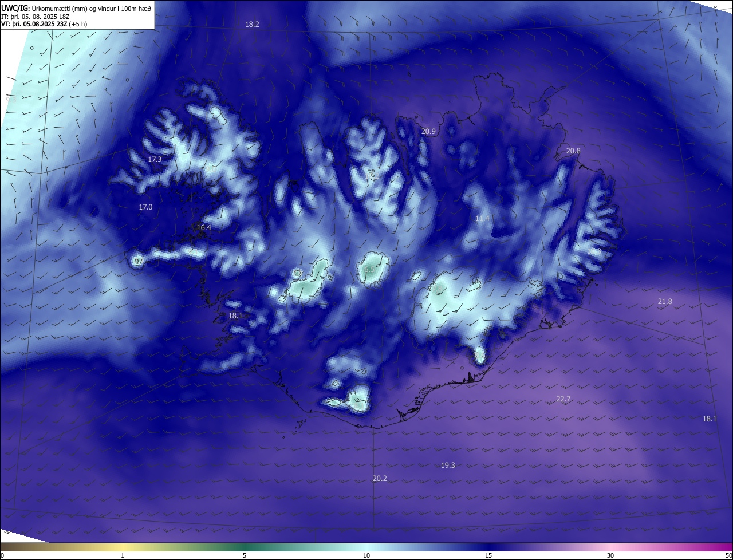The width and height of the screenshot is (733, 560).
Task: Click the 16.4 value on the map
Action: click(204, 228)
